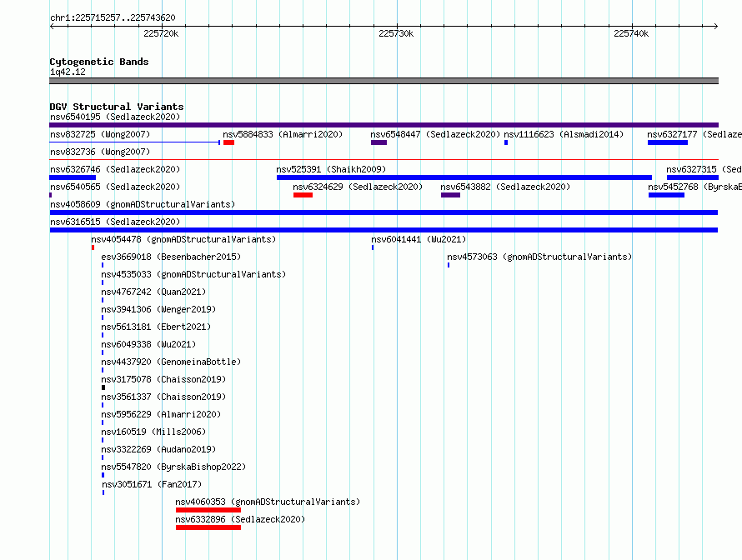Click nsv3175078 (Chaisson2019) label

[x=163, y=379]
